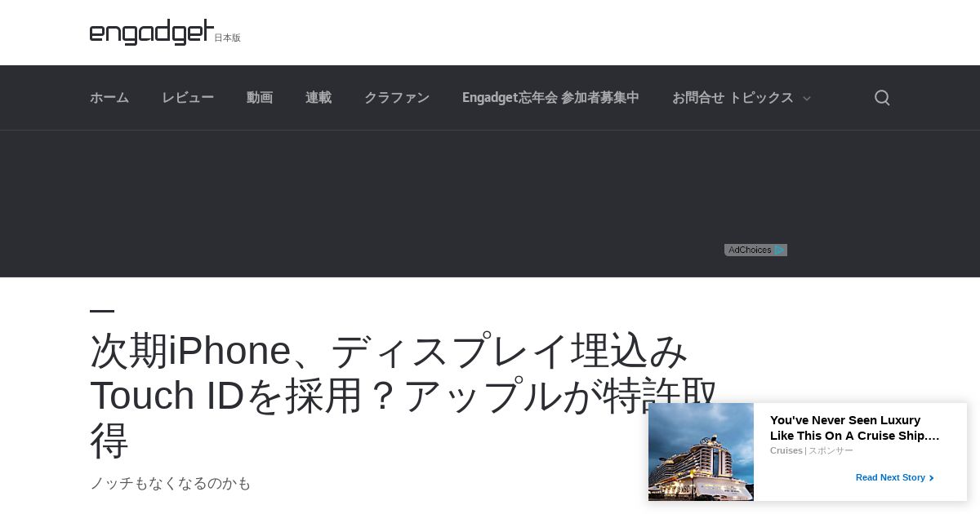Click the cruise ship thumbnail image
The image size is (980, 514).
(701, 452)
